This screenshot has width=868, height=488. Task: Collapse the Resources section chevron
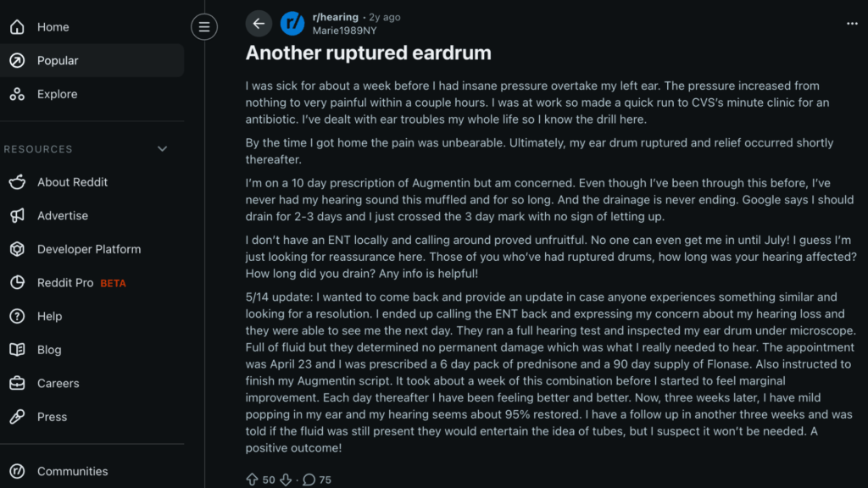point(163,149)
